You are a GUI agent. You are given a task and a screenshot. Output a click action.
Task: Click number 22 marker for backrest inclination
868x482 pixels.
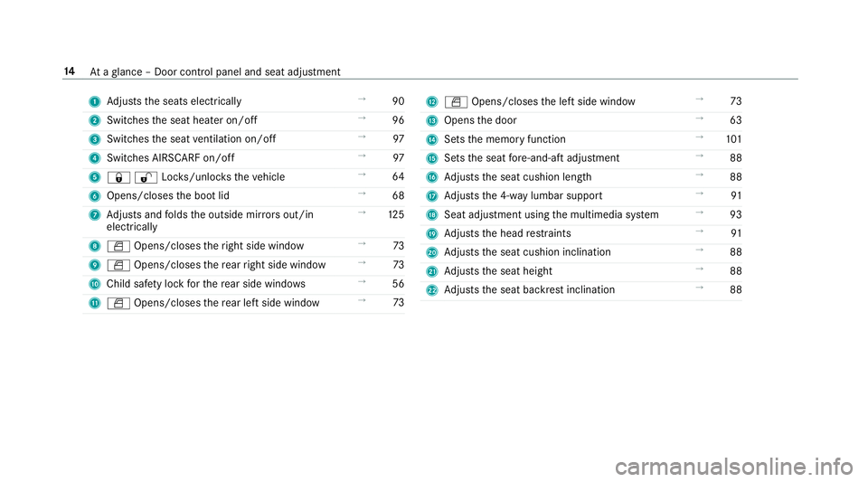(x=432, y=290)
